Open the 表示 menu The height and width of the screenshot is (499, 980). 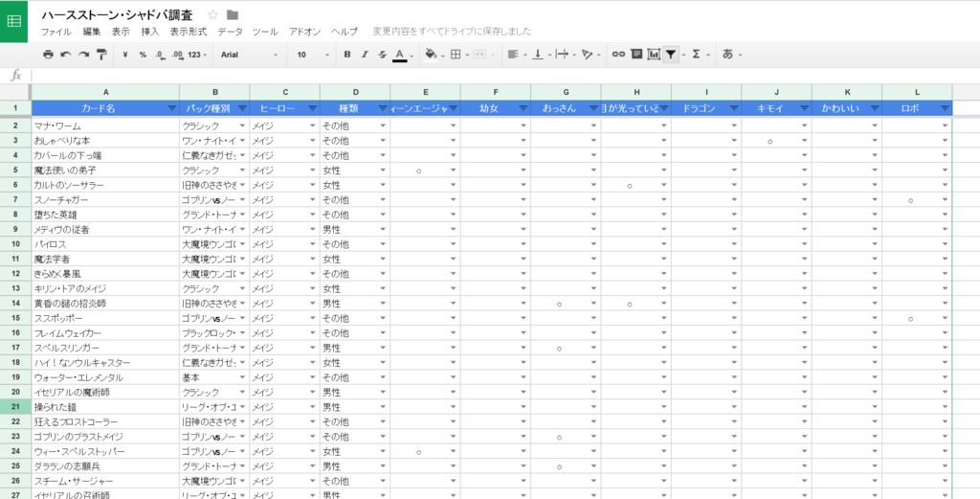pos(121,32)
